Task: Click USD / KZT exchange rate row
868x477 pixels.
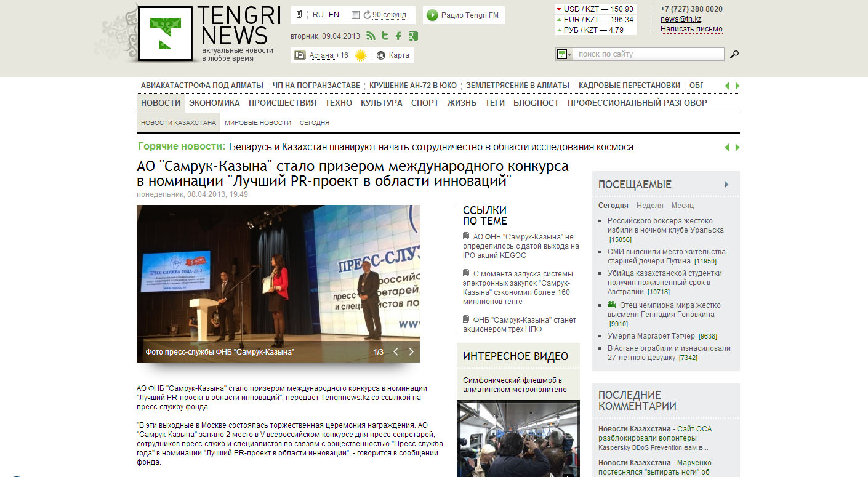Action: (x=596, y=9)
